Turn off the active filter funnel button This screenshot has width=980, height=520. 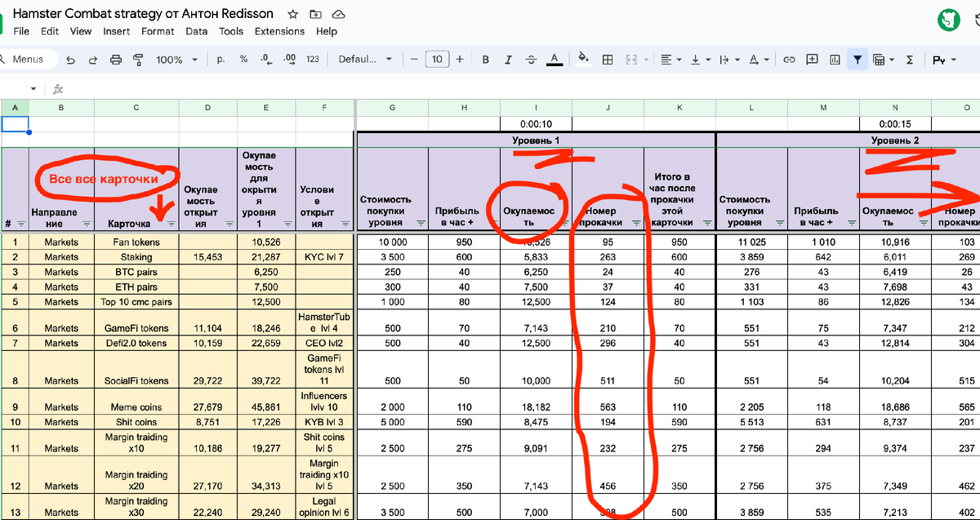point(857,60)
